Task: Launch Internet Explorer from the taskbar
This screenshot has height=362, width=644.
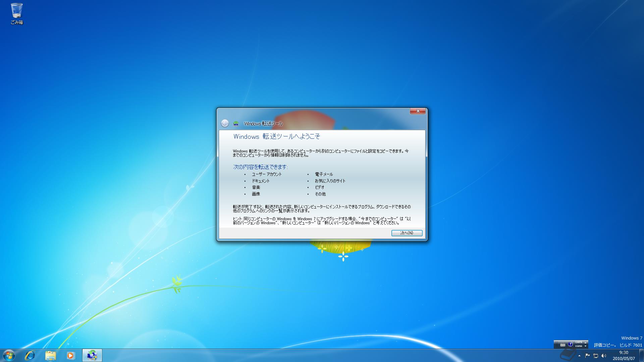Action: click(x=30, y=355)
